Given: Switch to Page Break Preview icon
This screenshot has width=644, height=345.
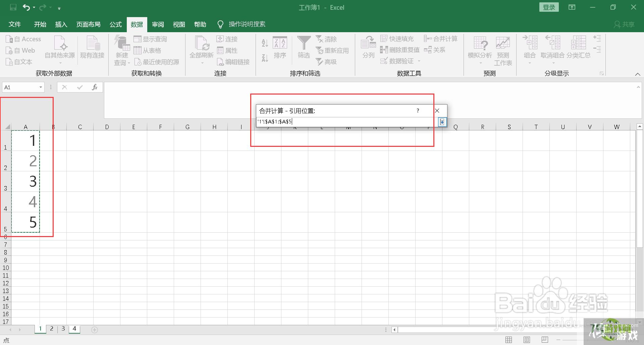Looking at the screenshot, I should pyautogui.click(x=545, y=340).
